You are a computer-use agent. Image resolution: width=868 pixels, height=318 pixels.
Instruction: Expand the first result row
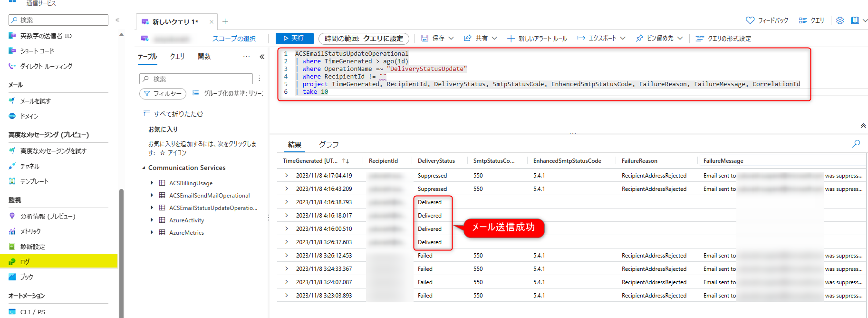tap(287, 176)
